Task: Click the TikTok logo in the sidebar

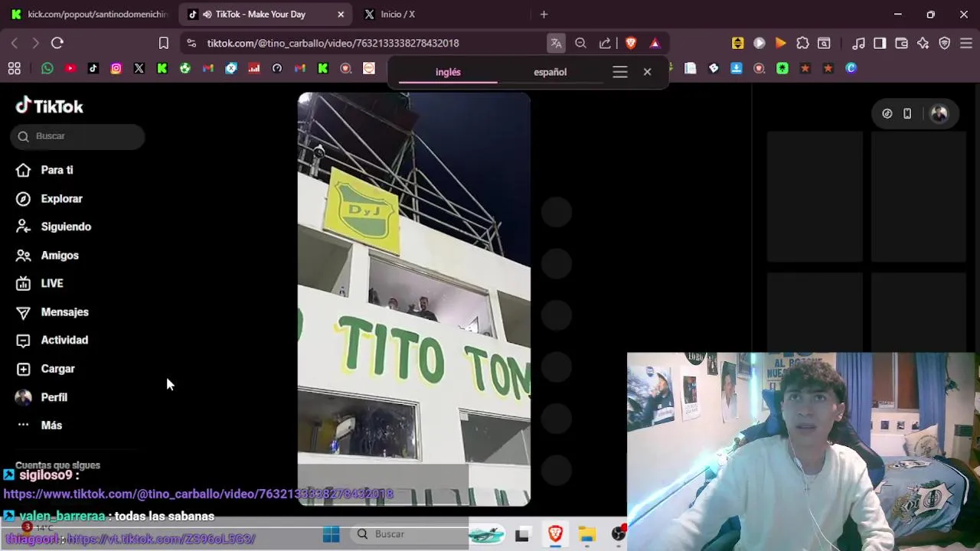Action: (x=50, y=106)
